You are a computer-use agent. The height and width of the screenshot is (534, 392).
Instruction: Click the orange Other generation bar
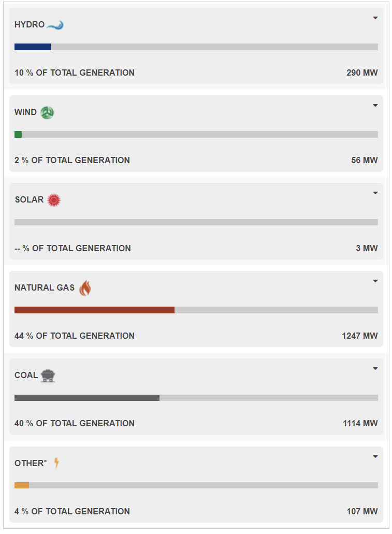[22, 486]
